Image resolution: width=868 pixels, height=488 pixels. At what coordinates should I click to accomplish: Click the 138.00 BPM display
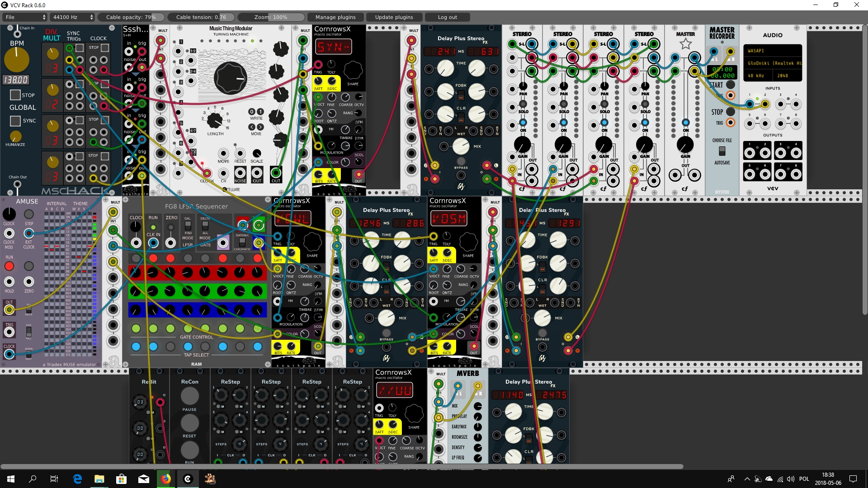point(16,80)
